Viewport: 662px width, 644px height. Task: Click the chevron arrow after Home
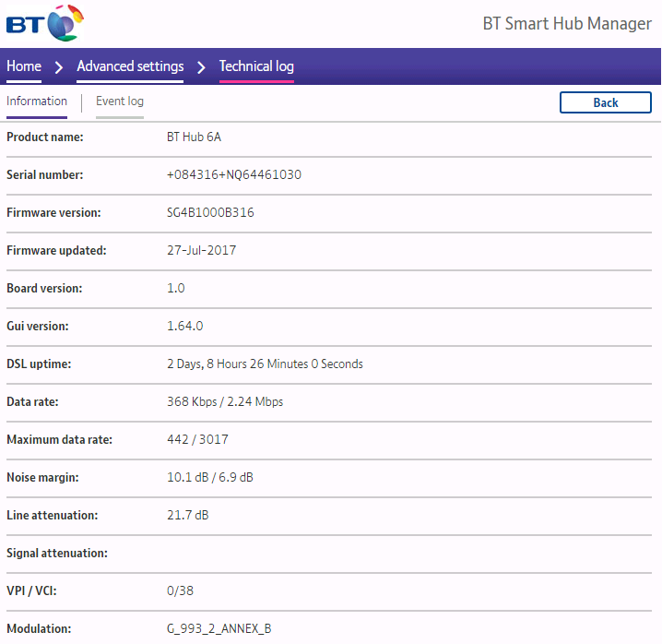59,67
